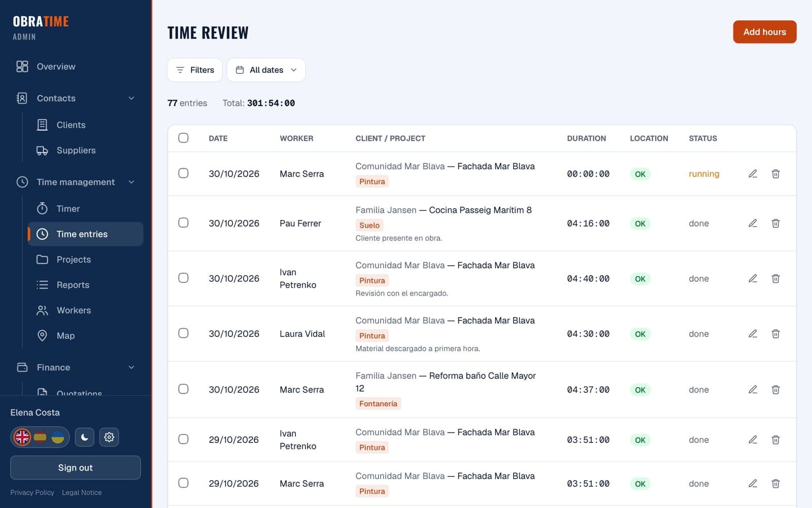Open the All dates dropdown
This screenshot has height=508, width=812.
click(x=266, y=70)
